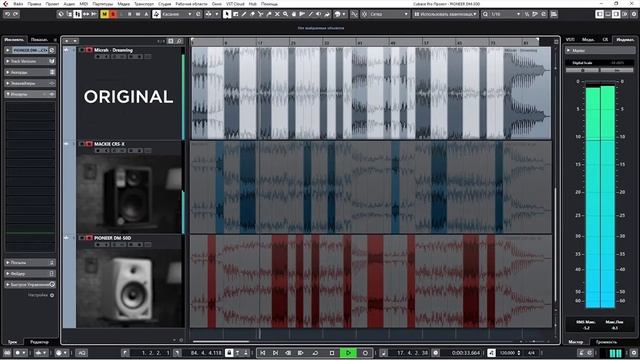Select the Loudness tab below the meter
Screen dimensions: 640x360
606,342
